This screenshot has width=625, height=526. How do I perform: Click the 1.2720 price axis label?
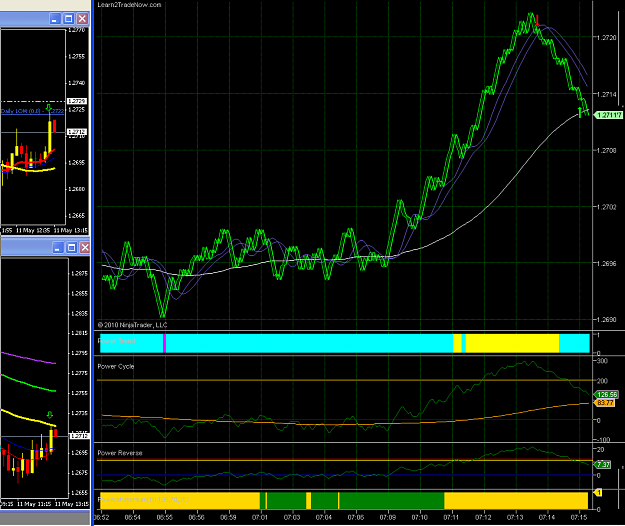[x=607, y=37]
